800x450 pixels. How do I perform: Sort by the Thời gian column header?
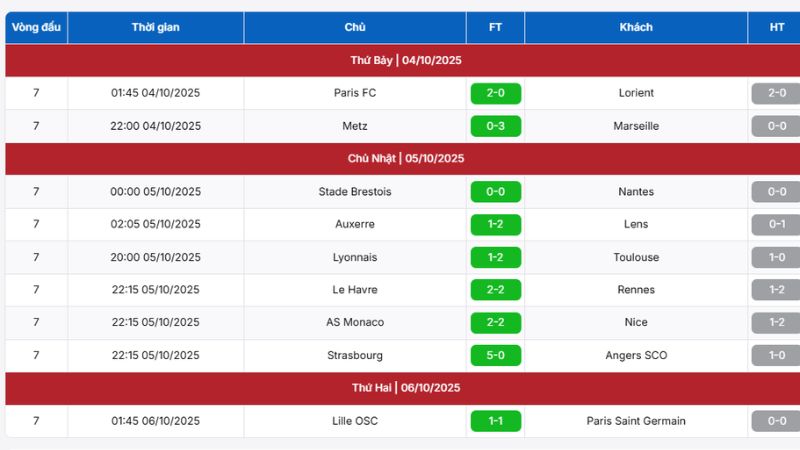[155, 27]
